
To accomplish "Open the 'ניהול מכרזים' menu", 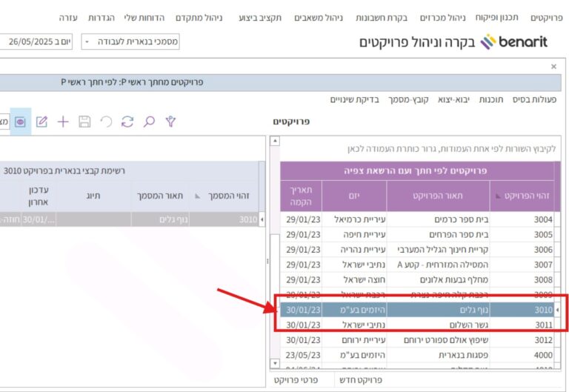I will click(442, 17).
